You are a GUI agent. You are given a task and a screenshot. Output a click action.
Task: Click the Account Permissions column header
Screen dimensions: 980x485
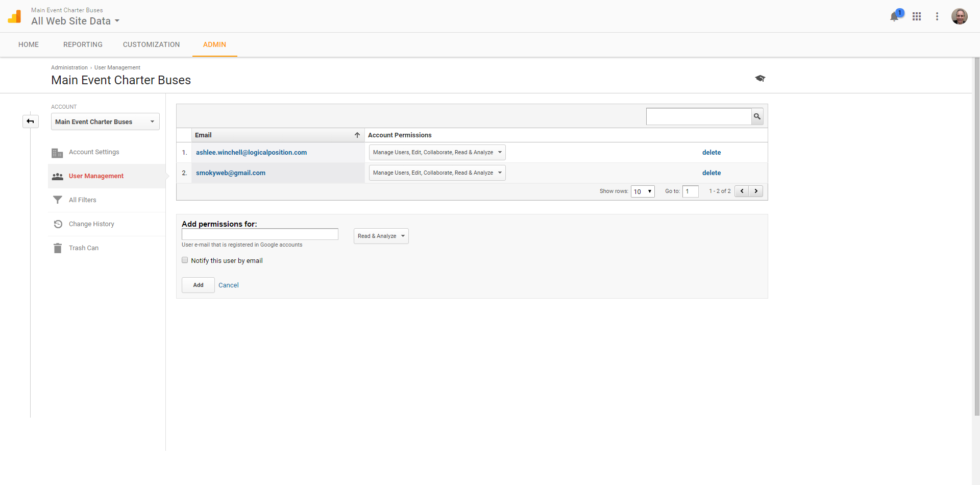[x=400, y=135]
